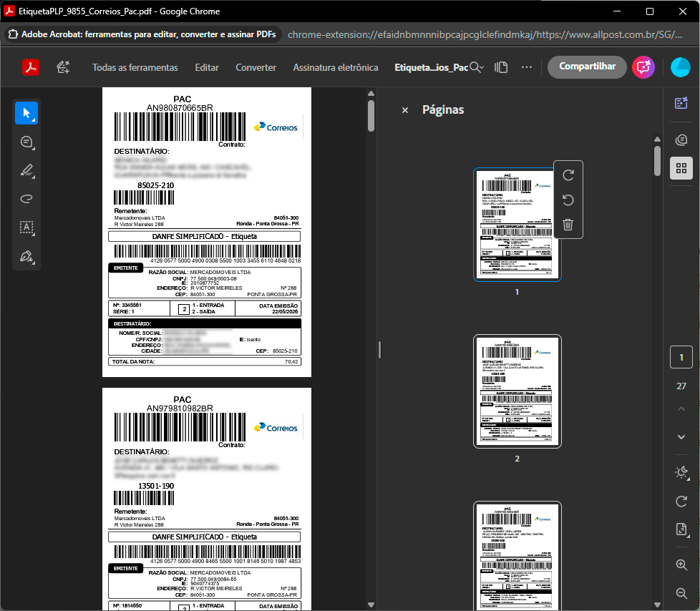The height and width of the screenshot is (611, 700).
Task: Open the Adobe Acrobat home logo
Action: tap(30, 67)
